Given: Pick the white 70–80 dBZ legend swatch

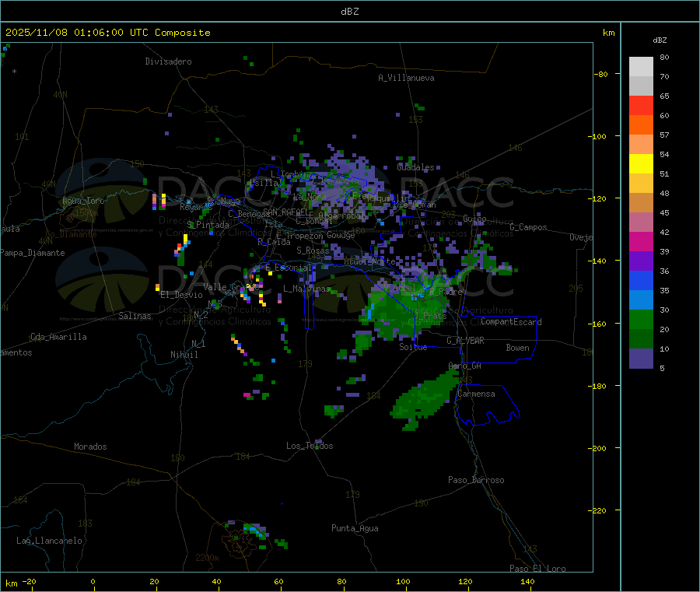Looking at the screenshot, I should click(641, 67).
